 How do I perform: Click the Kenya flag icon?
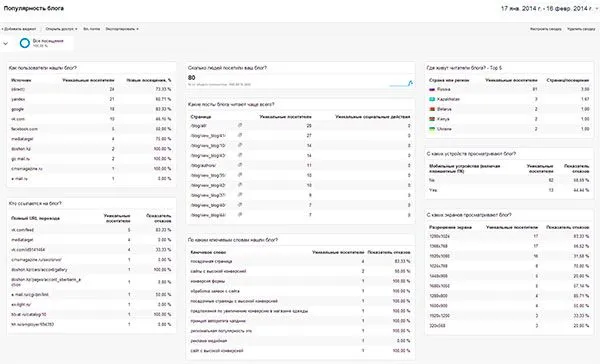pyautogui.click(x=432, y=119)
